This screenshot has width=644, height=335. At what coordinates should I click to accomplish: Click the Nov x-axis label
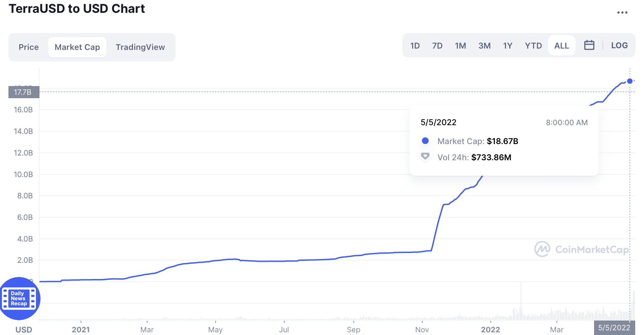[422, 330]
